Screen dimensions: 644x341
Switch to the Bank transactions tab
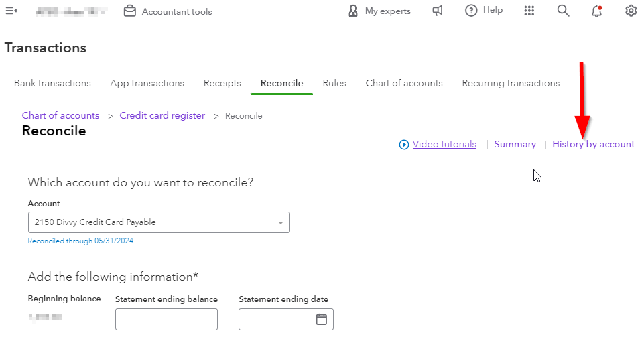(x=52, y=84)
